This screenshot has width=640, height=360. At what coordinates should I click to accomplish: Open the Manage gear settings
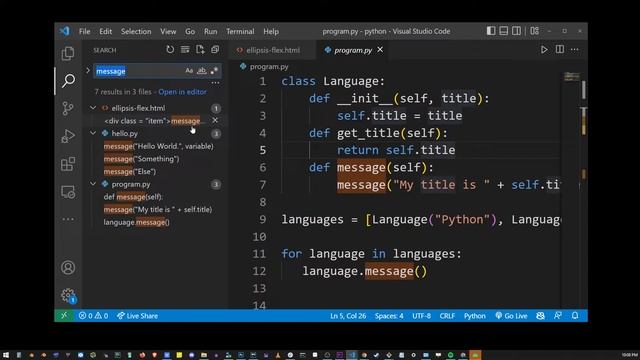click(x=68, y=295)
